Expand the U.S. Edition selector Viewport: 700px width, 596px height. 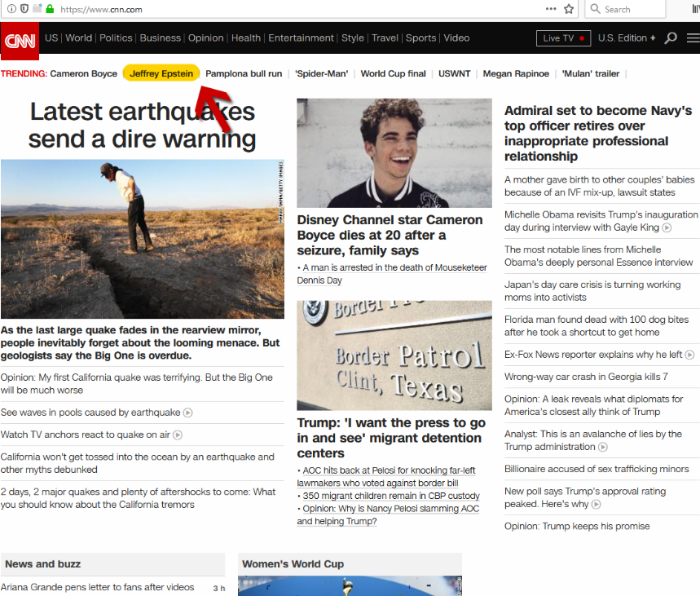pyautogui.click(x=627, y=38)
